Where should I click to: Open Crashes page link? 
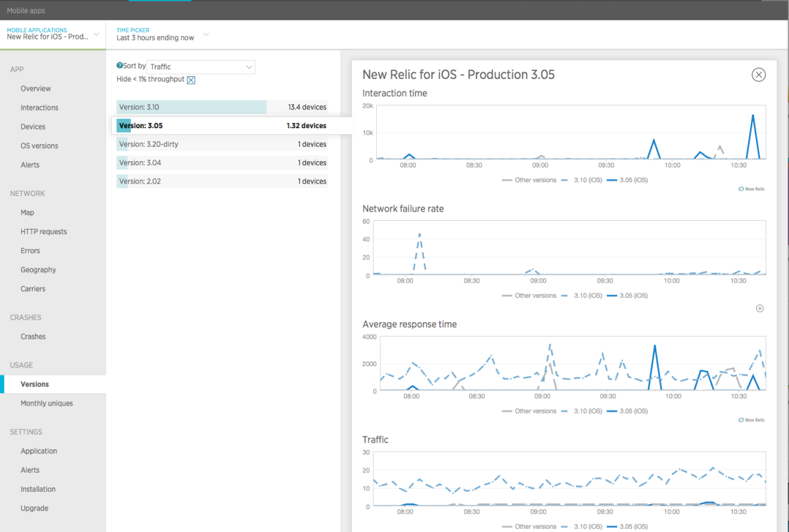click(33, 337)
